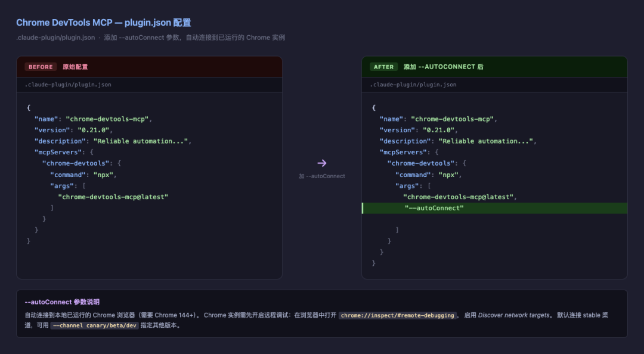Click the chrome://inspect/#remote-debugging code chip

[x=398, y=315]
